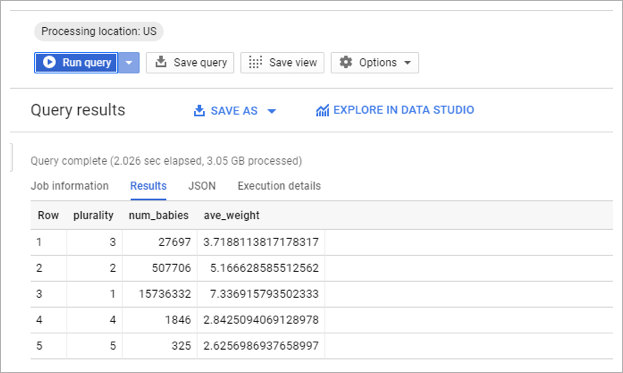Expand the Options dropdown arrow
Screen dimensions: 623x373
(x=407, y=63)
